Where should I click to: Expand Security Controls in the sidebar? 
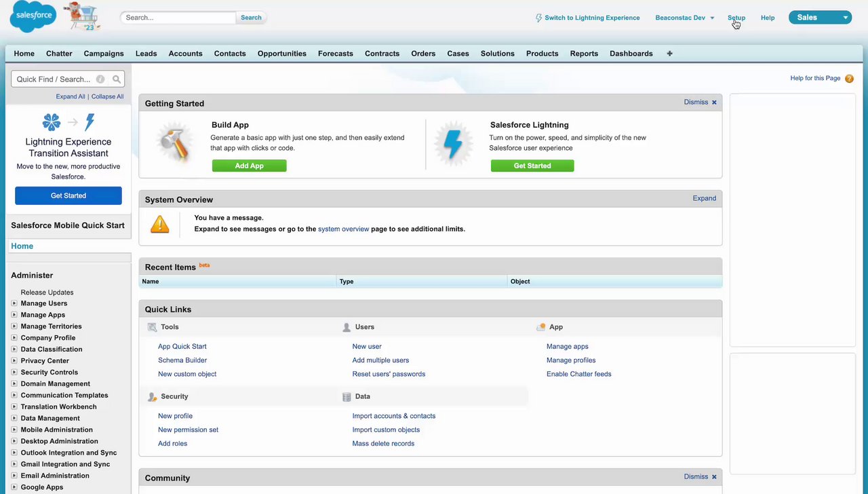point(14,373)
